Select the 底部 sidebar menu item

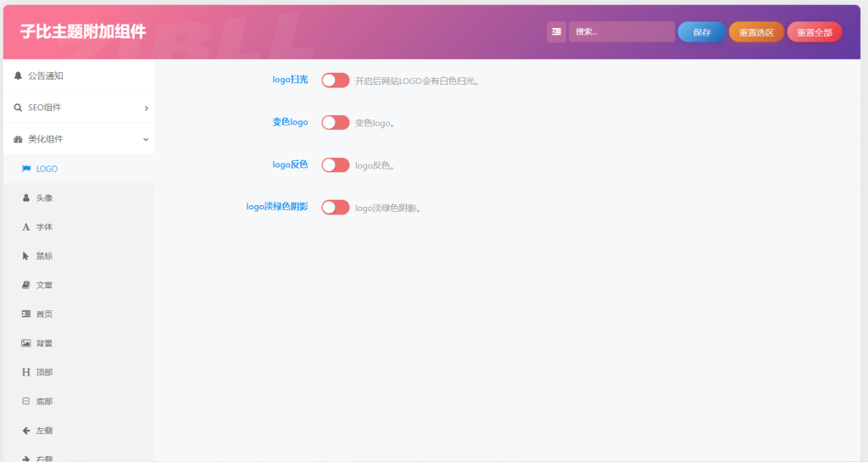44,401
